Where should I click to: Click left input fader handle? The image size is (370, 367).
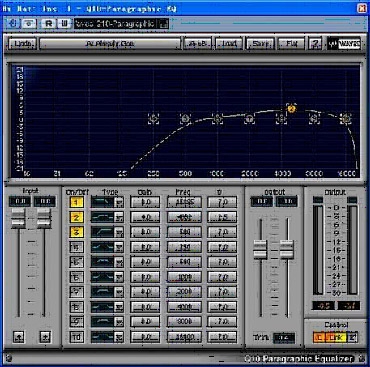(x=19, y=218)
